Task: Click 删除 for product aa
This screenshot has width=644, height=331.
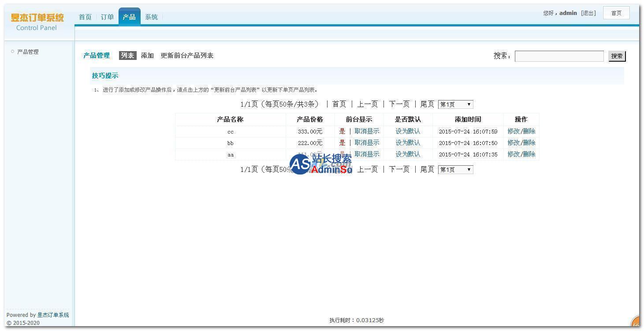Action: click(x=529, y=154)
